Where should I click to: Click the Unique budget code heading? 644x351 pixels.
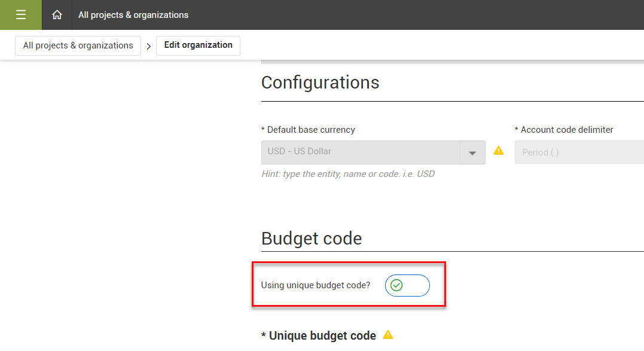tap(322, 335)
